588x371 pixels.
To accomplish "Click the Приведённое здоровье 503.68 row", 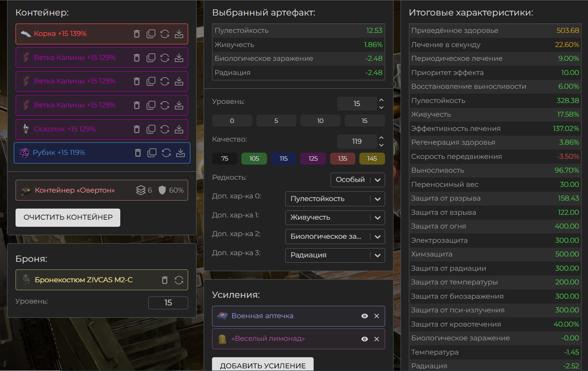I will [x=495, y=31].
